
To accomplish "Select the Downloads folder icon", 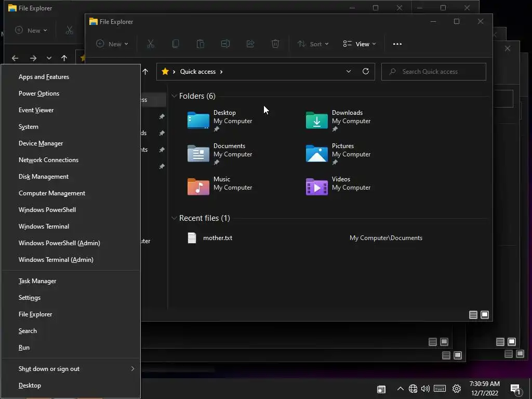I will tap(316, 120).
